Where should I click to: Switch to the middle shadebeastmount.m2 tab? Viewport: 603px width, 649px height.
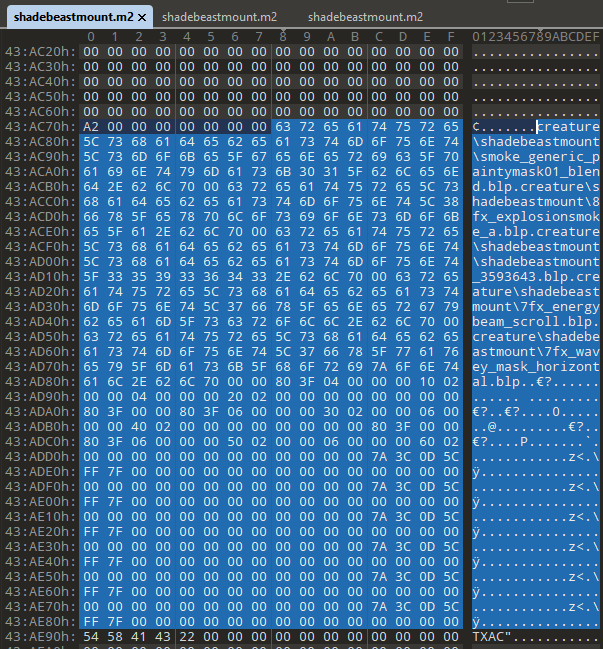pyautogui.click(x=219, y=17)
